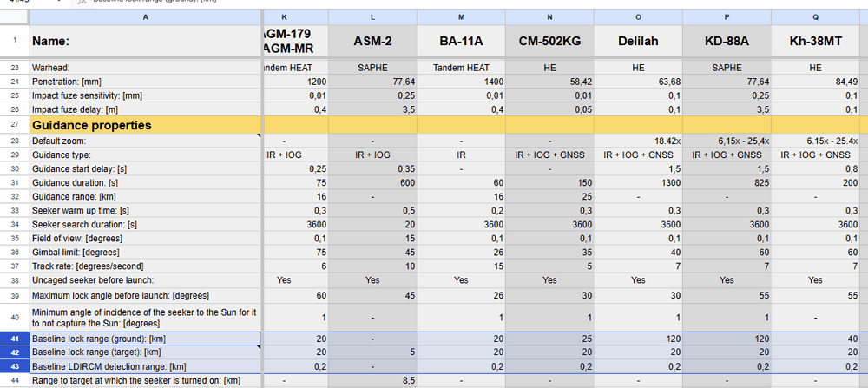Select row 40 header

[15, 317]
